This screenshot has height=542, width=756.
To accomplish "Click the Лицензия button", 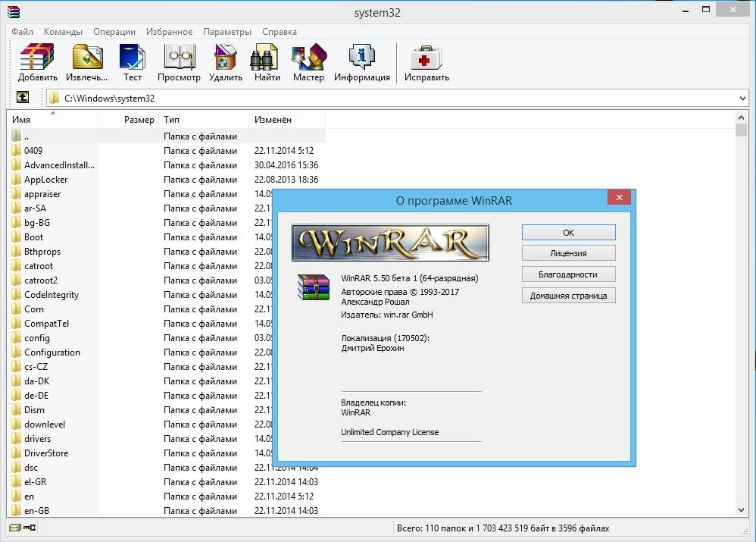I will pos(568,253).
